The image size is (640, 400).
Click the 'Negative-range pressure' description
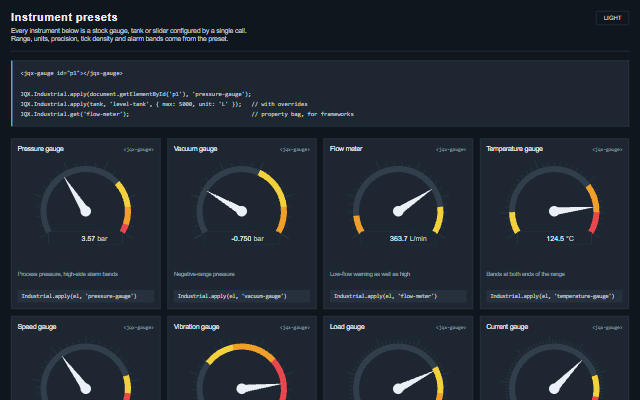tap(204, 274)
